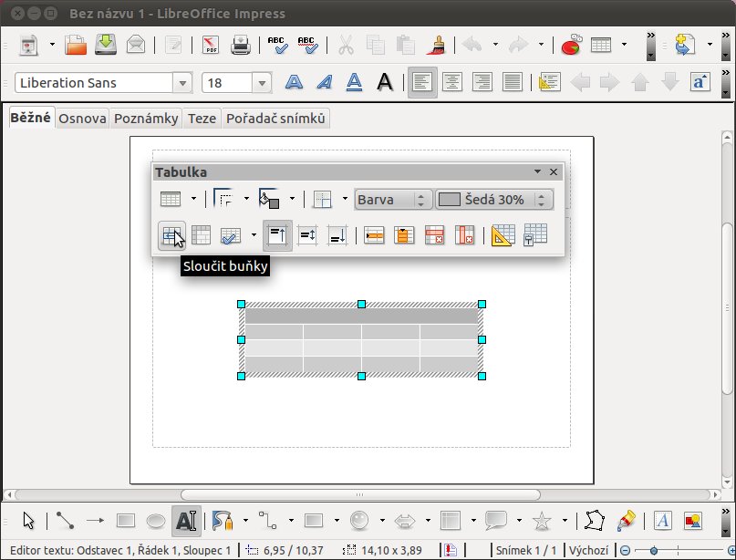Click the Merge cells (Sloučit buňky) icon
736x560 pixels.
tap(171, 235)
